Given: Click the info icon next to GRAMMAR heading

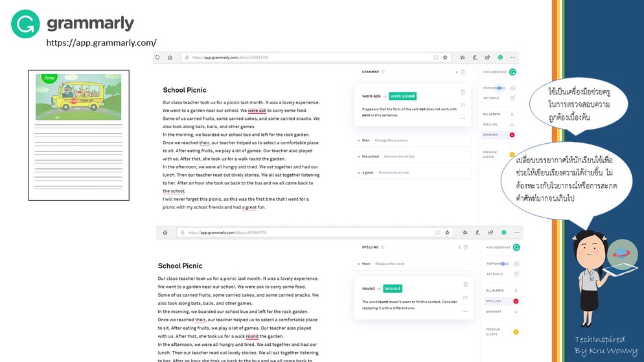Looking at the screenshot, I should [383, 72].
